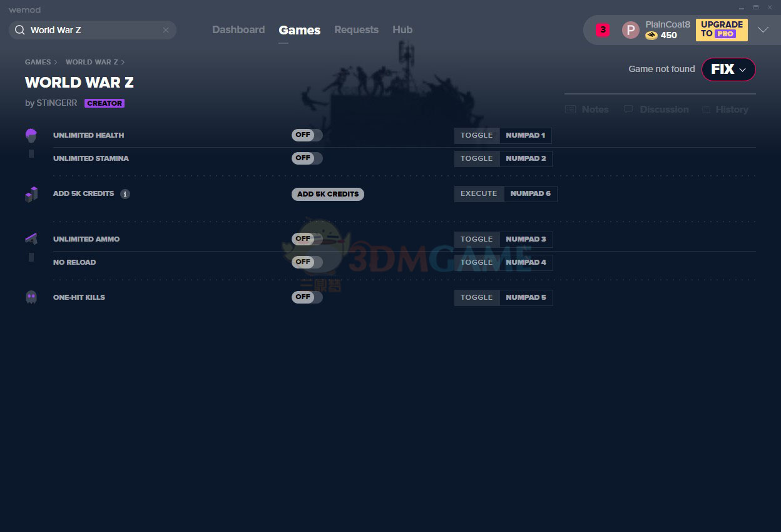Click the GAMES breadcrumb link
The image size is (781, 532).
click(38, 62)
